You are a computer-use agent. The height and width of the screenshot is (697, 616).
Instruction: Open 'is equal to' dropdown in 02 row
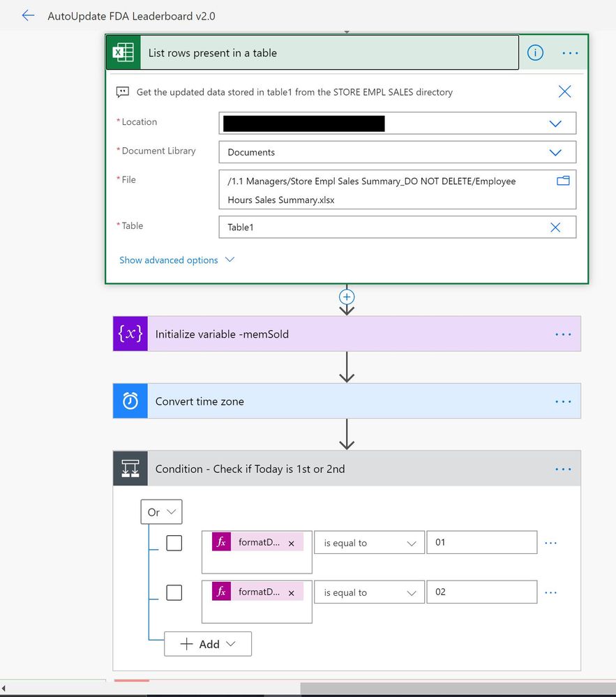pyautogui.click(x=369, y=592)
